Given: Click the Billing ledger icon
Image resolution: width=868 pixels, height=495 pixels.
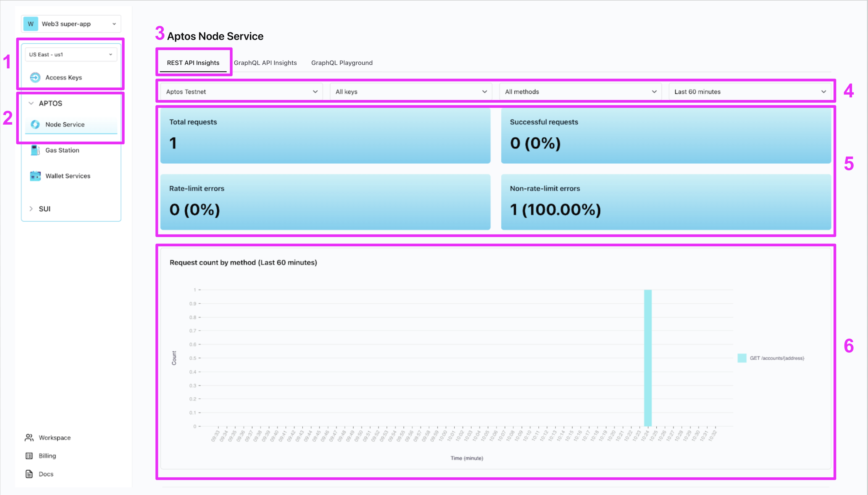Looking at the screenshot, I should [29, 456].
